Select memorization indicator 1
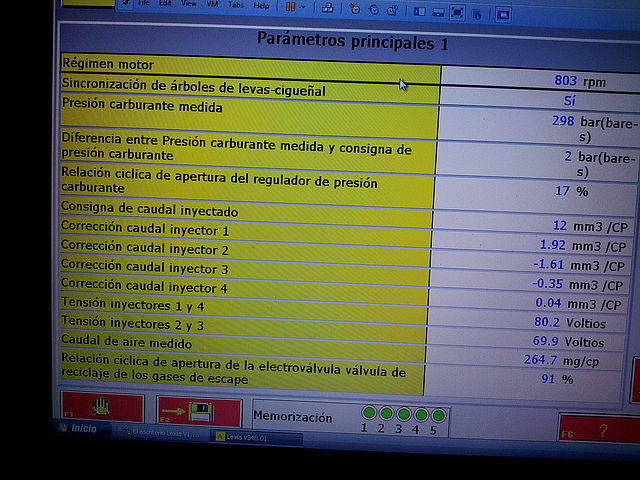The image size is (640, 480). [368, 413]
